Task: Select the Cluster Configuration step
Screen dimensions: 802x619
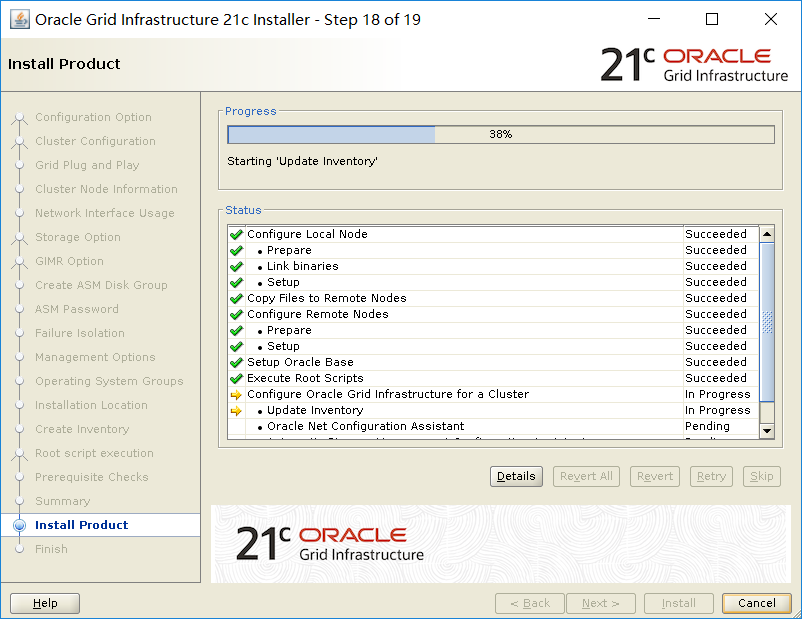Action: [95, 141]
